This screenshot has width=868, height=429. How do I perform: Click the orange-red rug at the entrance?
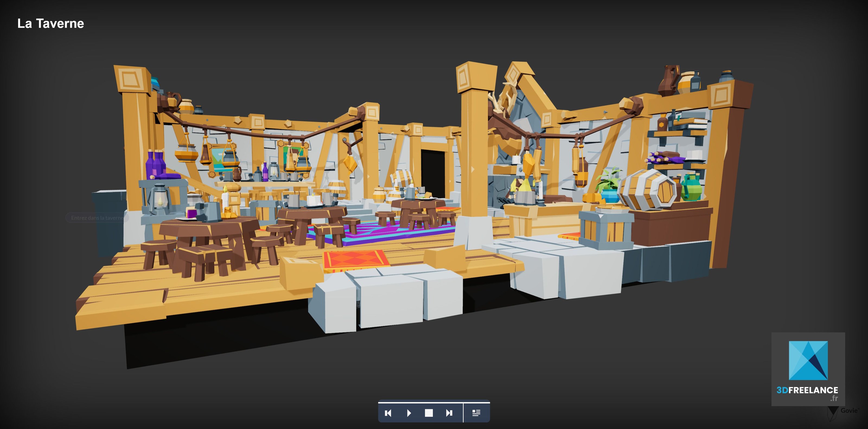(356, 259)
